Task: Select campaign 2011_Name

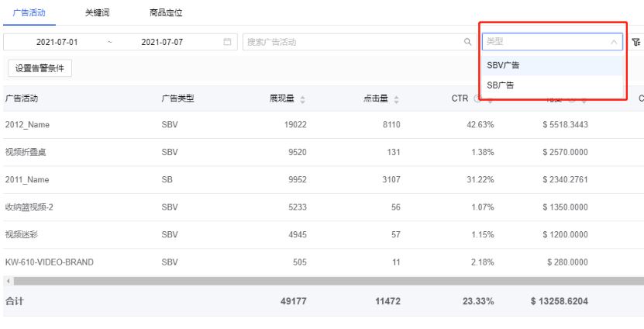Action: [27, 180]
